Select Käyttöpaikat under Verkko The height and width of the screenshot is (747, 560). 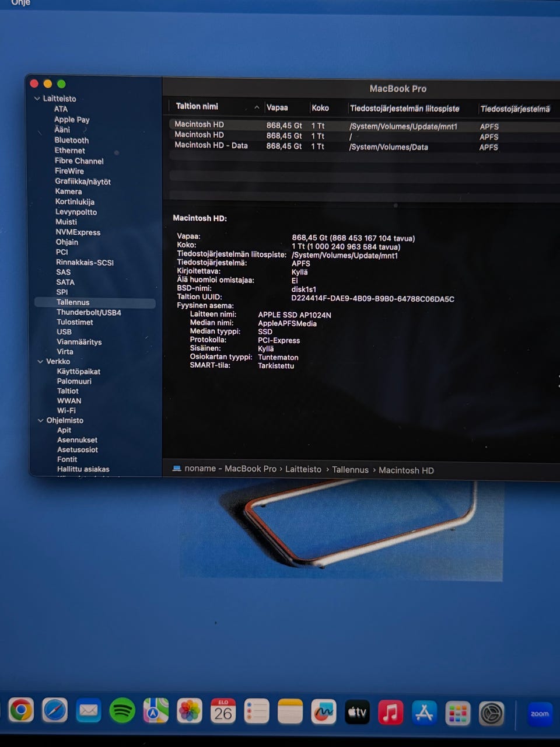78,372
